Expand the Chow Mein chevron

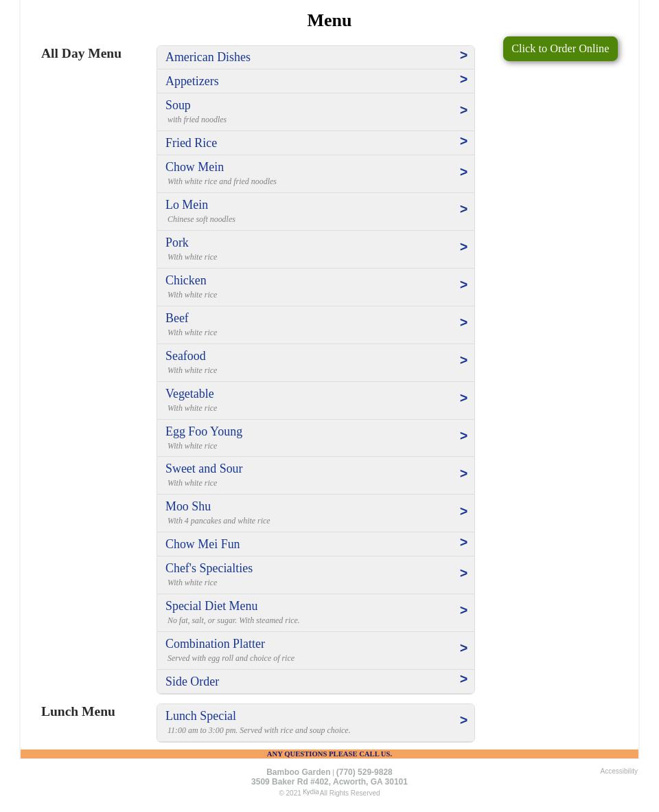463,172
